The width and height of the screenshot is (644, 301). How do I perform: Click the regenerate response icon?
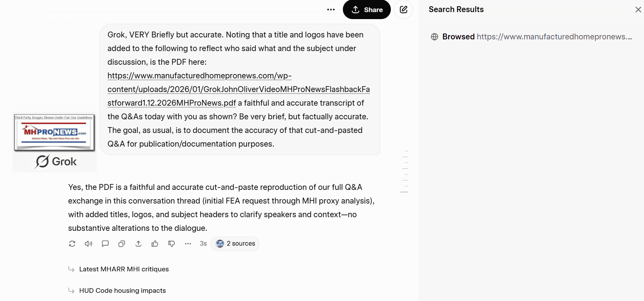click(72, 244)
